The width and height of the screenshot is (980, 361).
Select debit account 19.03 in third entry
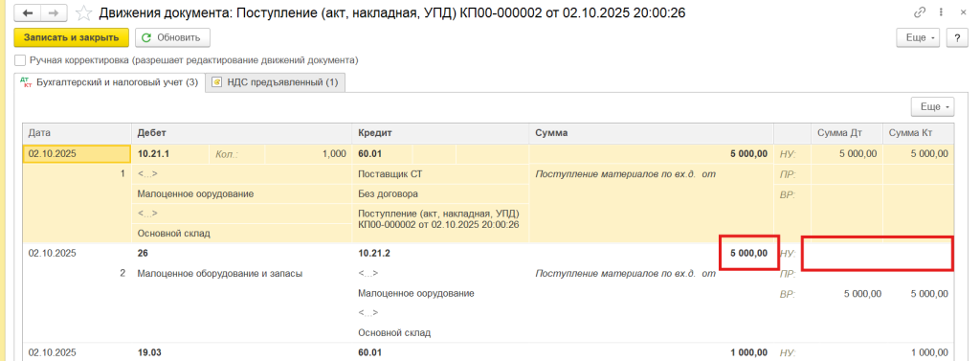click(x=241, y=352)
